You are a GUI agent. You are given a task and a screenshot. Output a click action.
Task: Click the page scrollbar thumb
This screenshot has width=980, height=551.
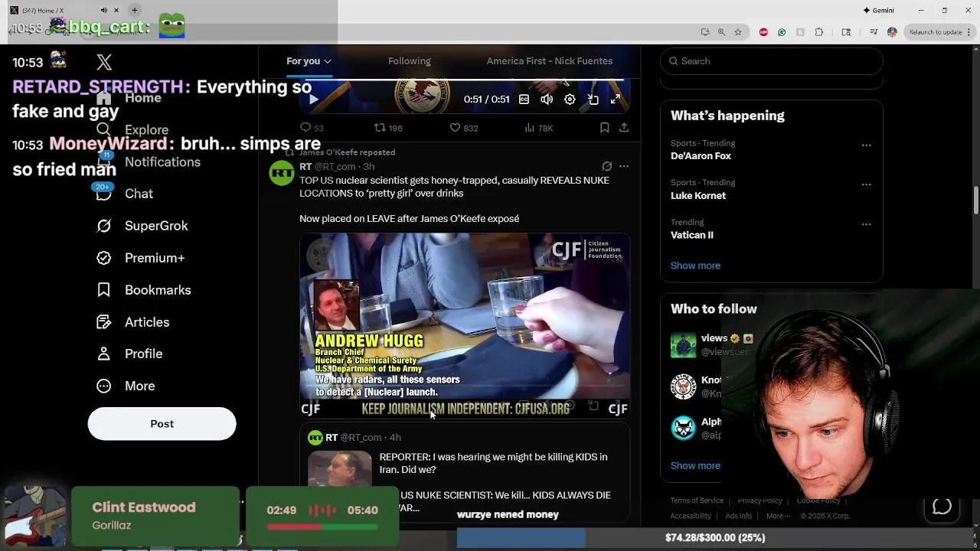pos(976,201)
